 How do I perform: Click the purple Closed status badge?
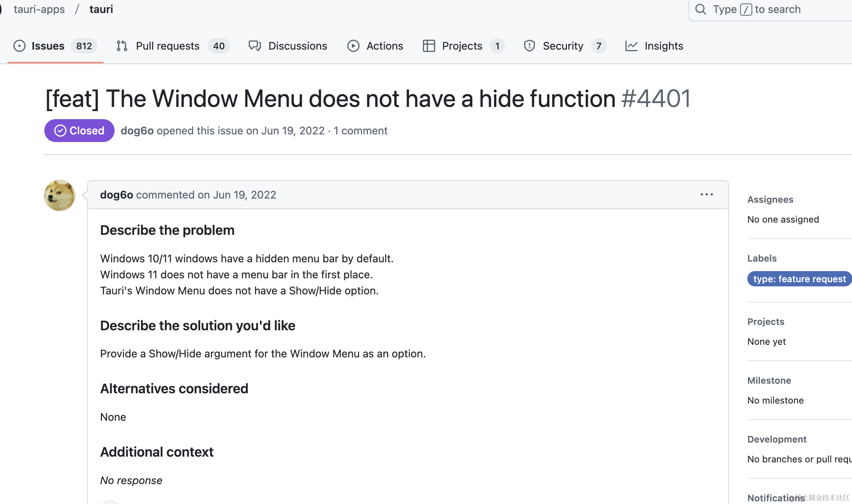tap(79, 131)
